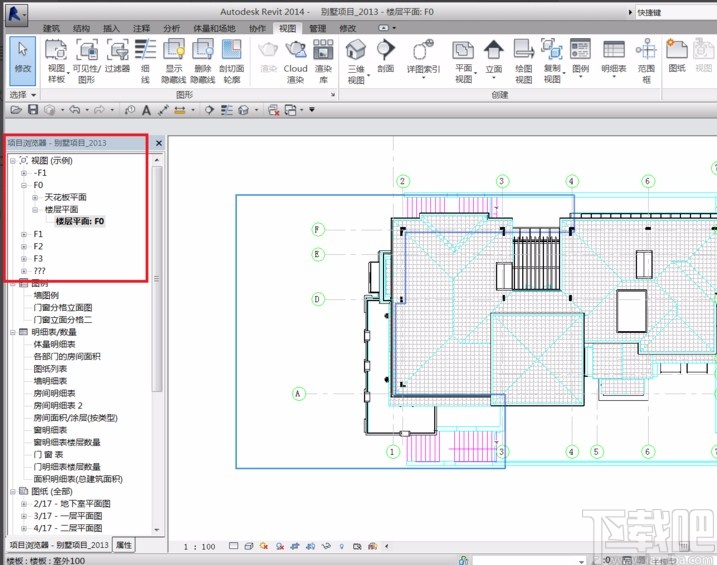Open Plan Views (平面视图) tool
The image size is (717, 565).
464,61
